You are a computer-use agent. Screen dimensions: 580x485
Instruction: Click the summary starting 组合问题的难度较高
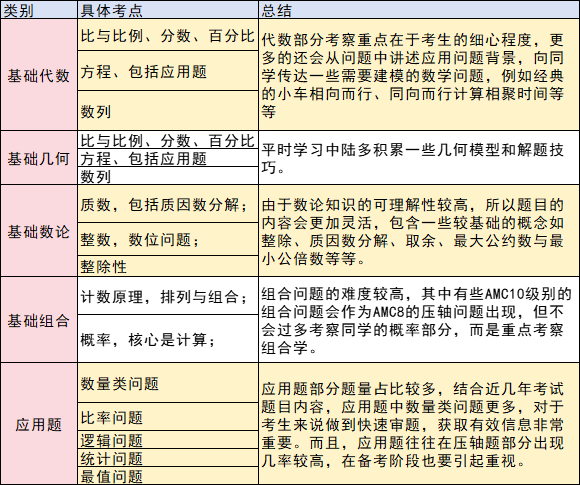(x=419, y=320)
